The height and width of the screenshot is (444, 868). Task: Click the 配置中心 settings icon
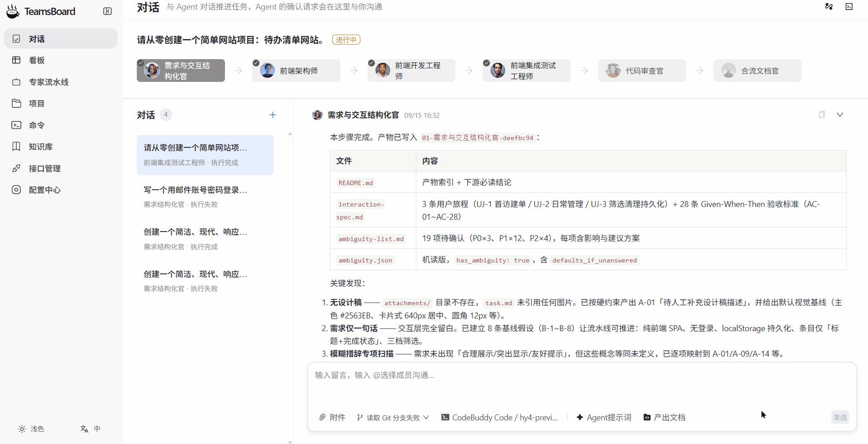point(16,190)
